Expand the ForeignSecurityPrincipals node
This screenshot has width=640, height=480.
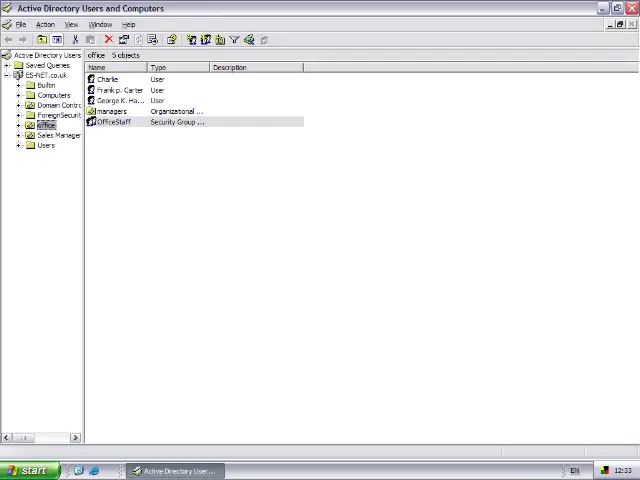click(x=18, y=115)
